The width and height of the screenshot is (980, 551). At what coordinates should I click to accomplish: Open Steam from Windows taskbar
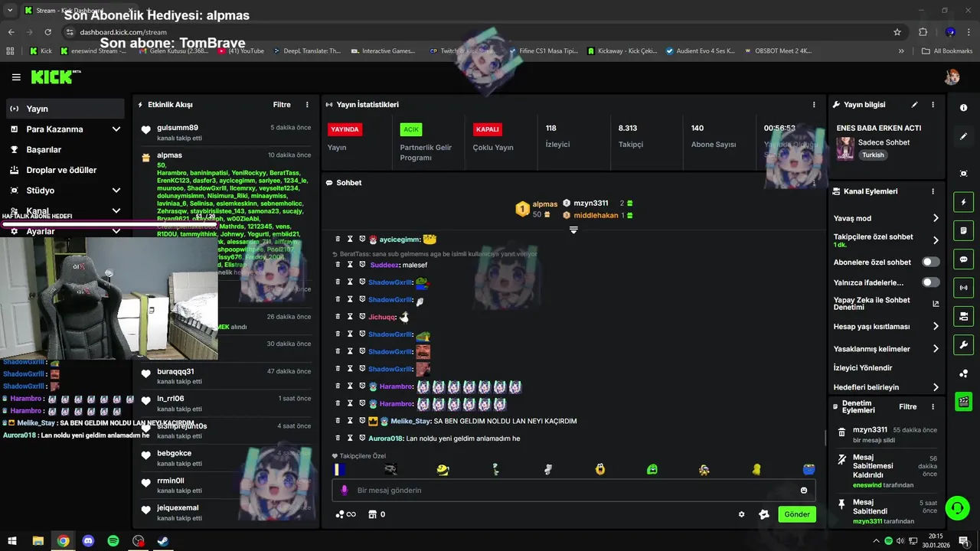coord(163,541)
